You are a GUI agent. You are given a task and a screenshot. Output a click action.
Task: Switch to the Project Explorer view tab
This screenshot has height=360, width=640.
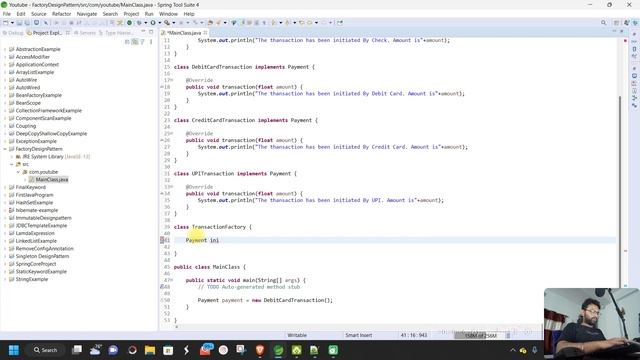click(44, 33)
